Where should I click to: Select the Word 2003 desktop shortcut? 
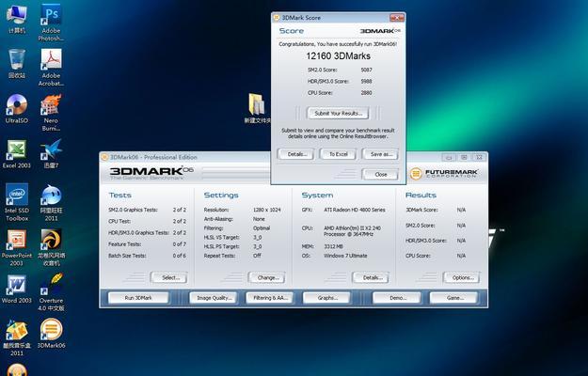coord(17,289)
